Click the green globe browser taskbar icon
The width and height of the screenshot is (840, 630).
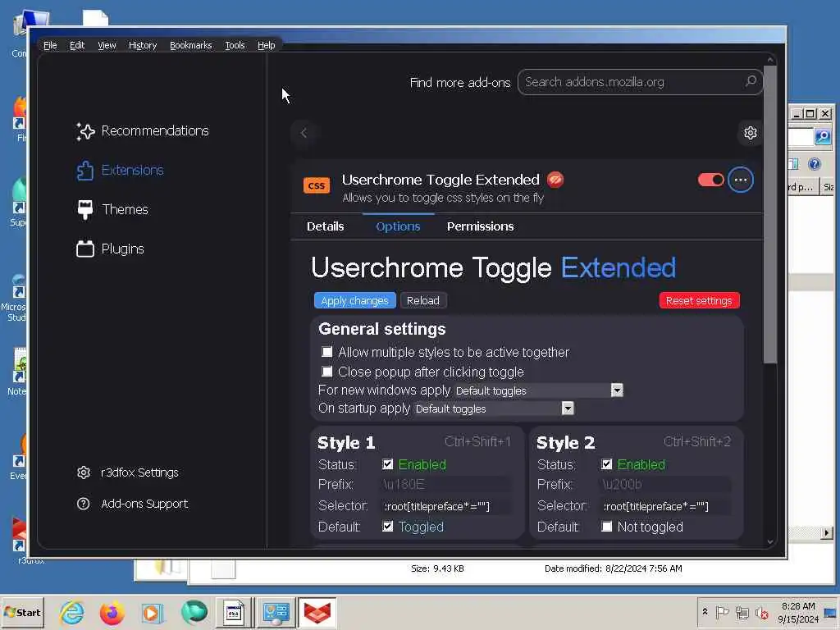tap(194, 612)
